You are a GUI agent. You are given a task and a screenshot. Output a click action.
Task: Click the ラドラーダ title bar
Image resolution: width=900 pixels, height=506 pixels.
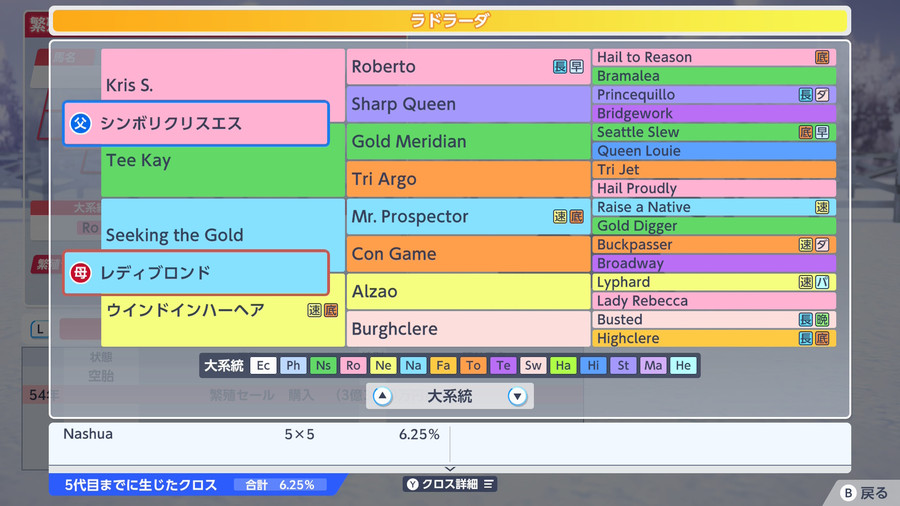pos(450,21)
